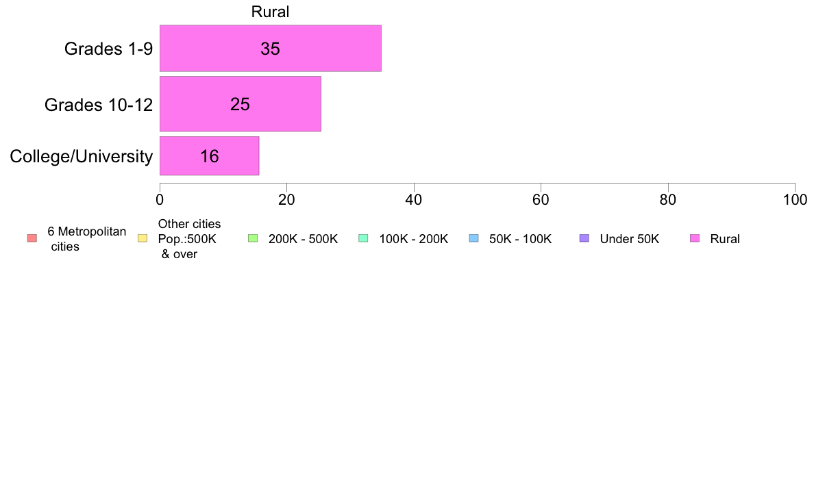
Task: Click the purple Under 50K legend swatch
Action: pyautogui.click(x=584, y=238)
